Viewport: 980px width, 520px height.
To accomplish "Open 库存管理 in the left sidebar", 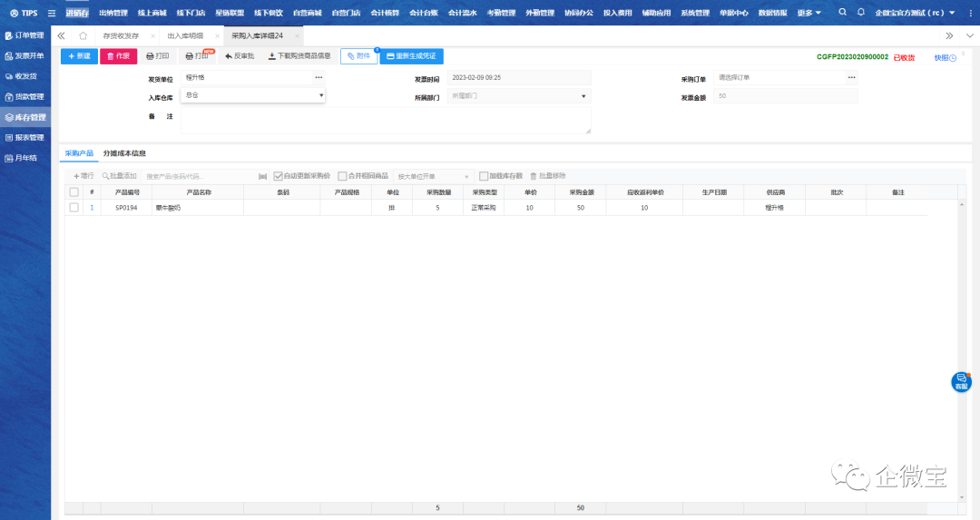I will coord(25,117).
